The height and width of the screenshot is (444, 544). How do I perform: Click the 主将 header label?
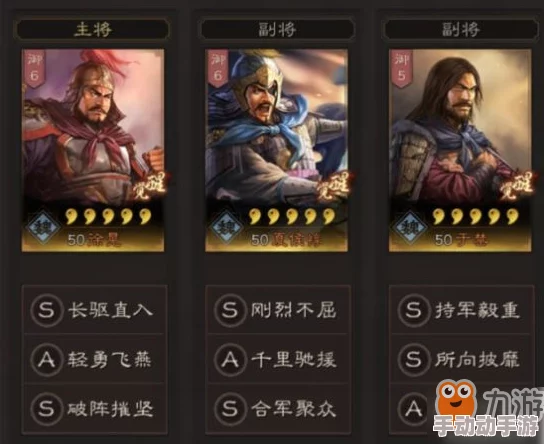click(x=93, y=29)
